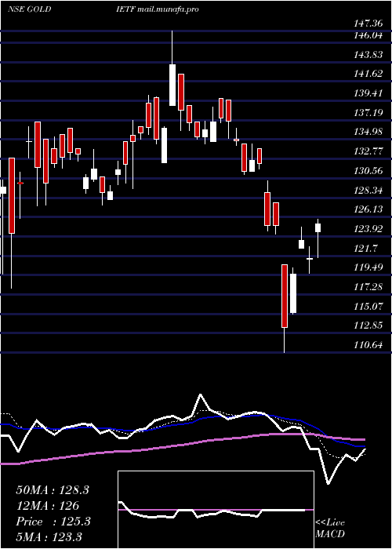
Task: Click the 128.34 price axis label
Action: coord(368,190)
